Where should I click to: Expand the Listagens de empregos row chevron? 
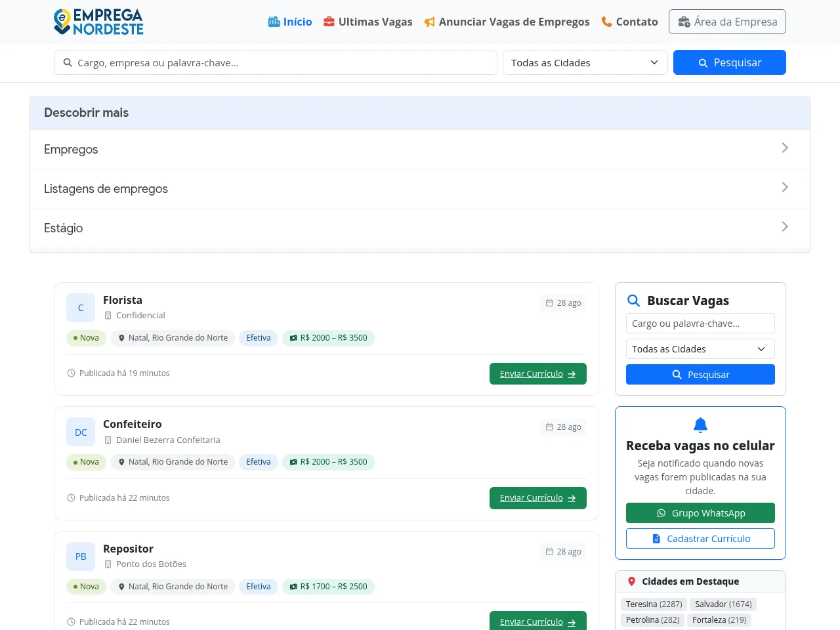click(785, 188)
